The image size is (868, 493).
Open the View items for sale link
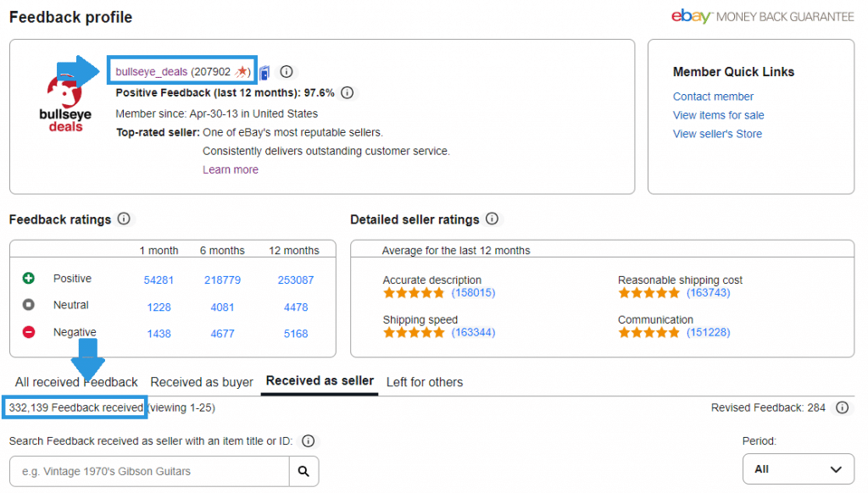click(718, 115)
